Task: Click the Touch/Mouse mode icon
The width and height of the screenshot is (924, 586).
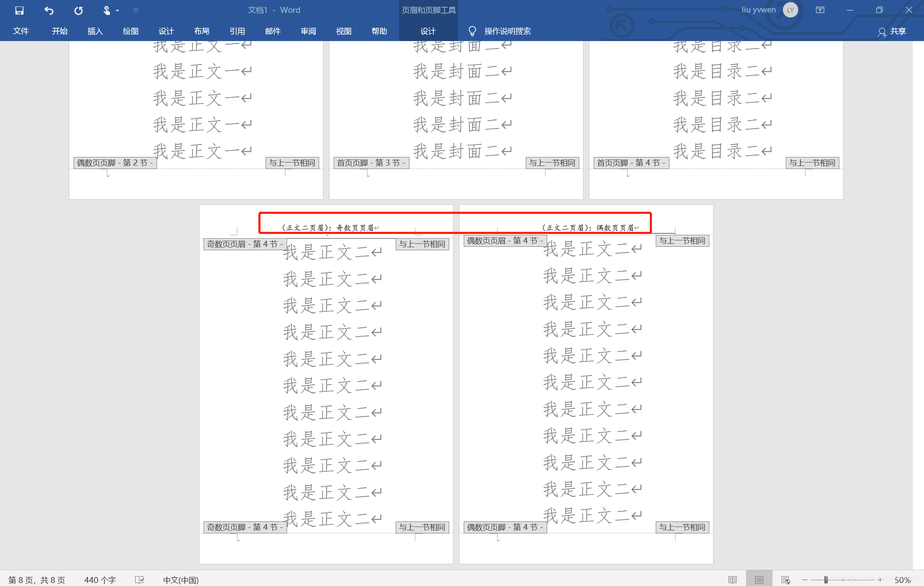Action: (107, 10)
